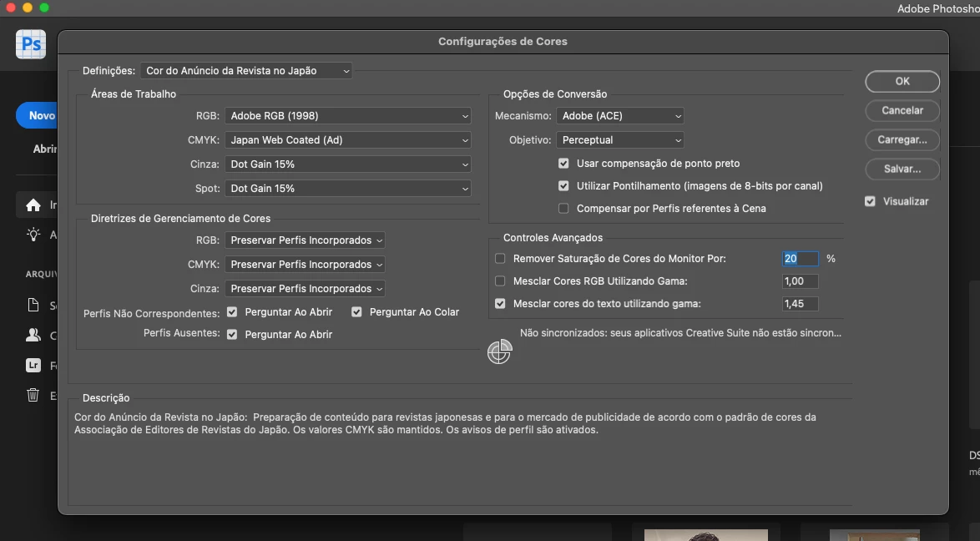Open Mecanismo Adobe (ACE) dropdown
Viewport: 980px width, 541px height.
click(620, 116)
